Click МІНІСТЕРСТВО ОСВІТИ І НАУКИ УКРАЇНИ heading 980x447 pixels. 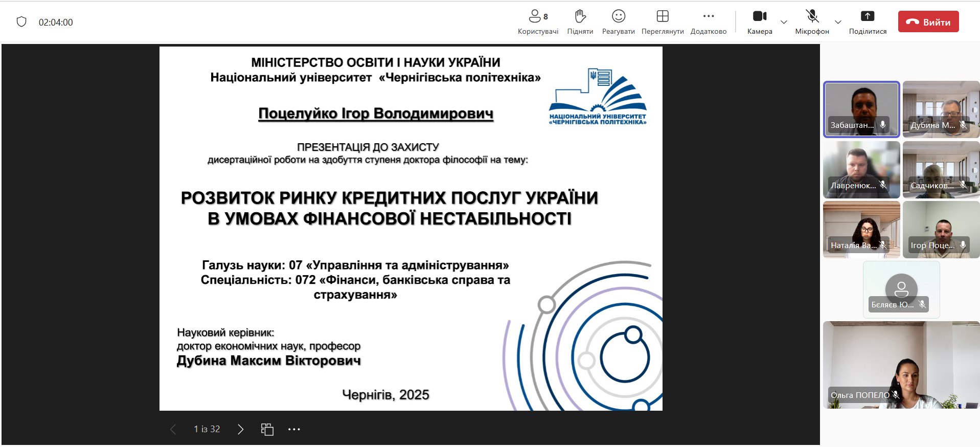(x=376, y=62)
